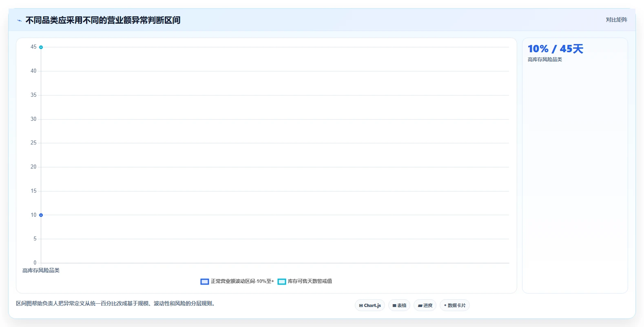Click the blue legend swatch for 正常营业额波动区间
This screenshot has height=327, width=644.
pyautogui.click(x=205, y=282)
